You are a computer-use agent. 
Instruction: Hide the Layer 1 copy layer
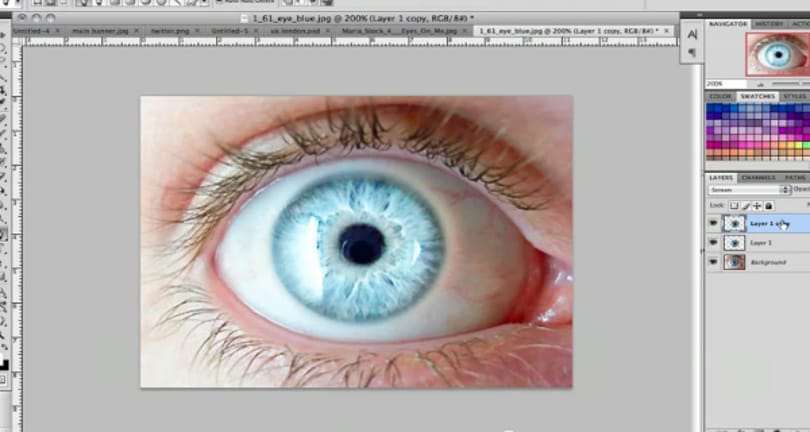pos(713,223)
